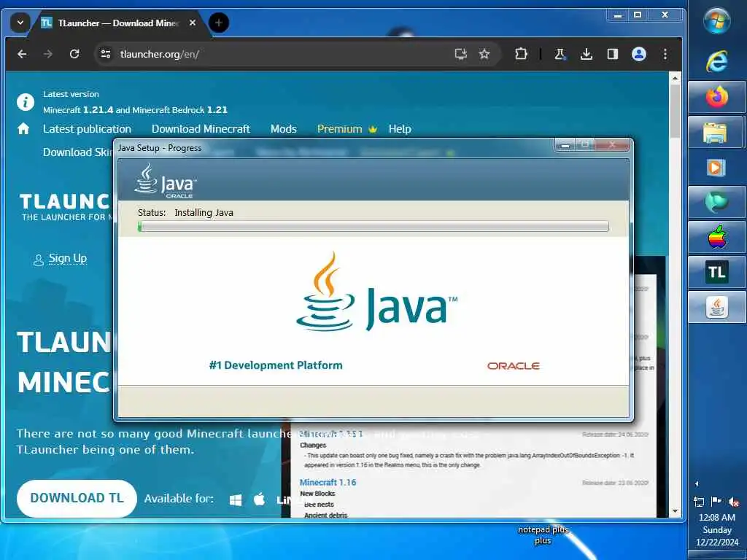Open the Help menu item
The image size is (747, 560).
400,128
